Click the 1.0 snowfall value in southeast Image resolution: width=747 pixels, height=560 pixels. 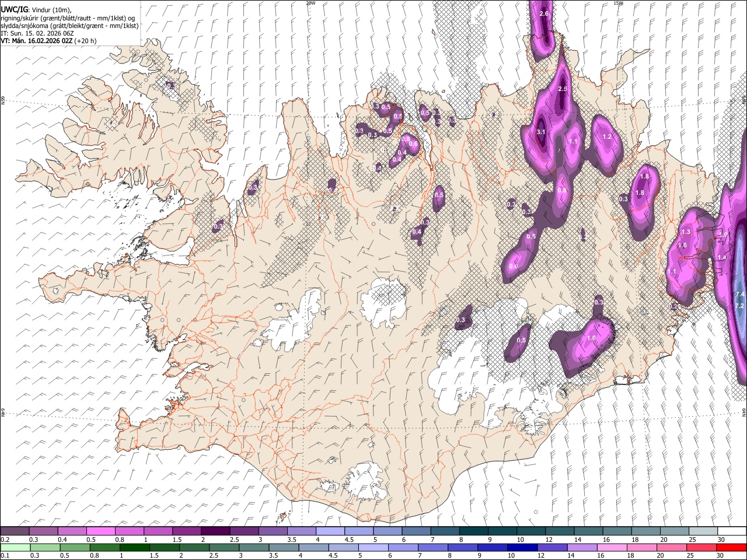click(591, 338)
